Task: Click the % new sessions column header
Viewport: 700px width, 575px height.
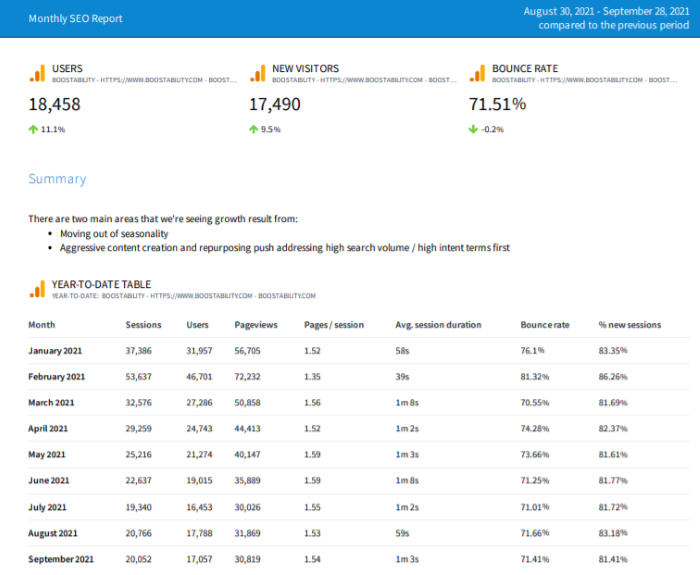Action: coord(629,325)
